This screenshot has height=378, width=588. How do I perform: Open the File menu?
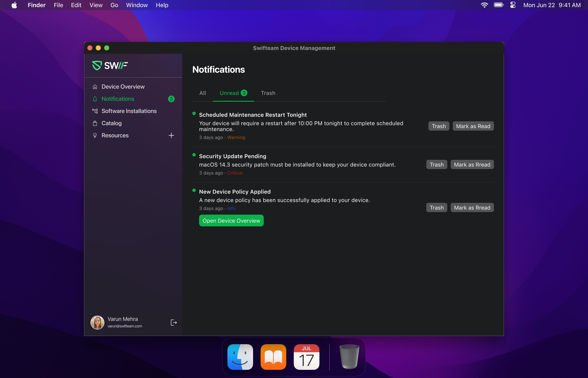[x=58, y=5]
